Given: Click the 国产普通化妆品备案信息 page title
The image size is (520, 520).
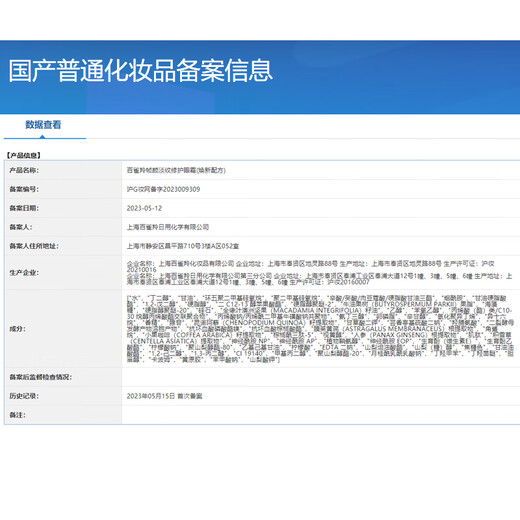Looking at the screenshot, I should coord(140,71).
